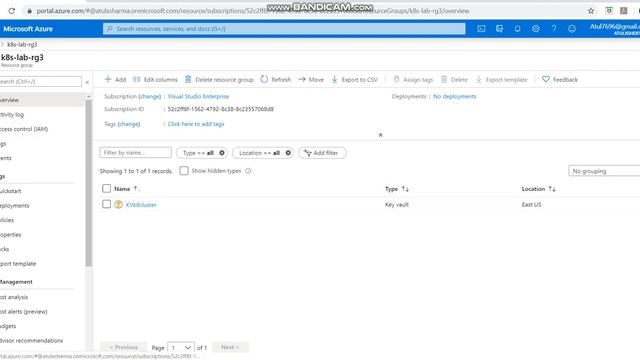Open Directory and subscription filter icon
Screen dimensions: 640x360
tap(499, 29)
